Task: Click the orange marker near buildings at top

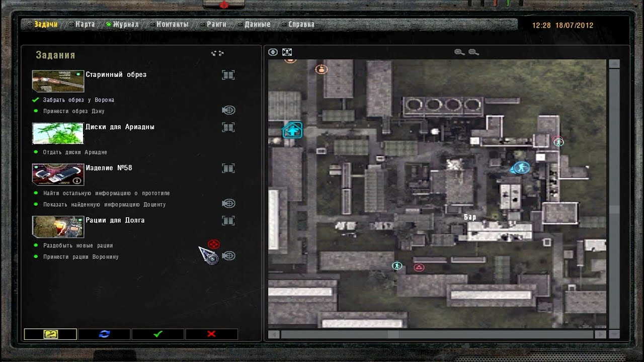Action: click(x=320, y=69)
